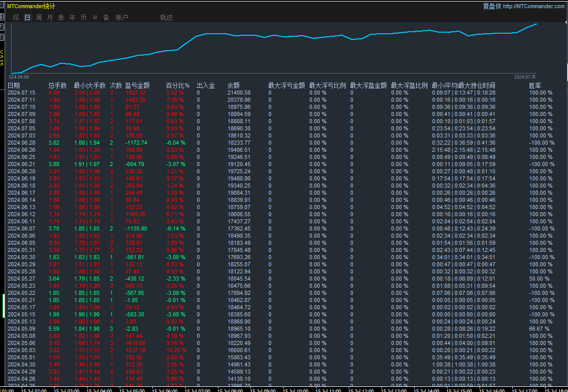Open the MTCommander.com website link
The width and height of the screenshot is (568, 392).
click(534, 6)
